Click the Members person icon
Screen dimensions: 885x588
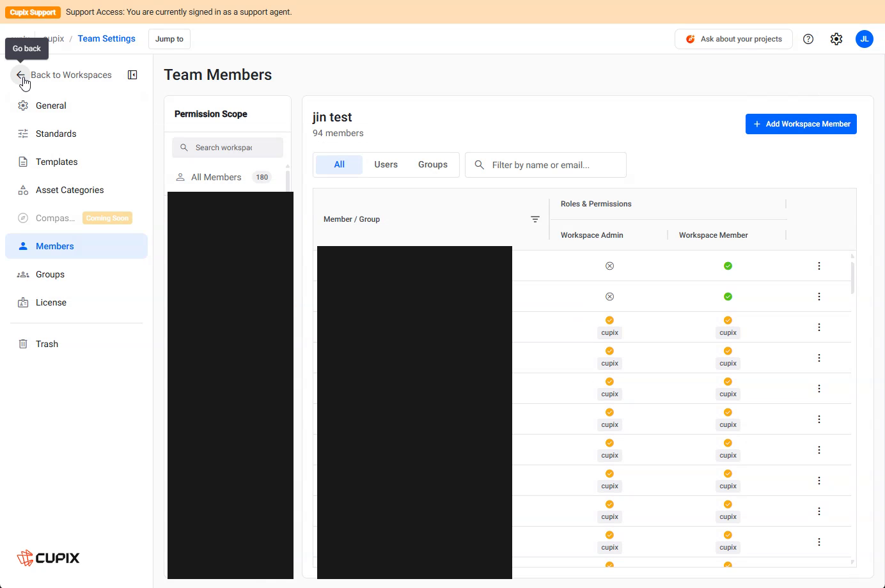click(23, 246)
